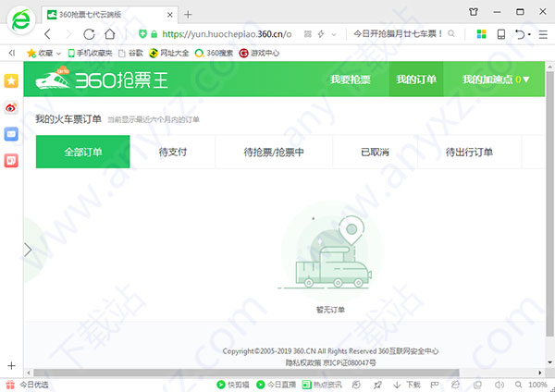Image resolution: width=555 pixels, height=392 pixels.
Task: Open the colorful extensions grid icon
Action: point(481,34)
